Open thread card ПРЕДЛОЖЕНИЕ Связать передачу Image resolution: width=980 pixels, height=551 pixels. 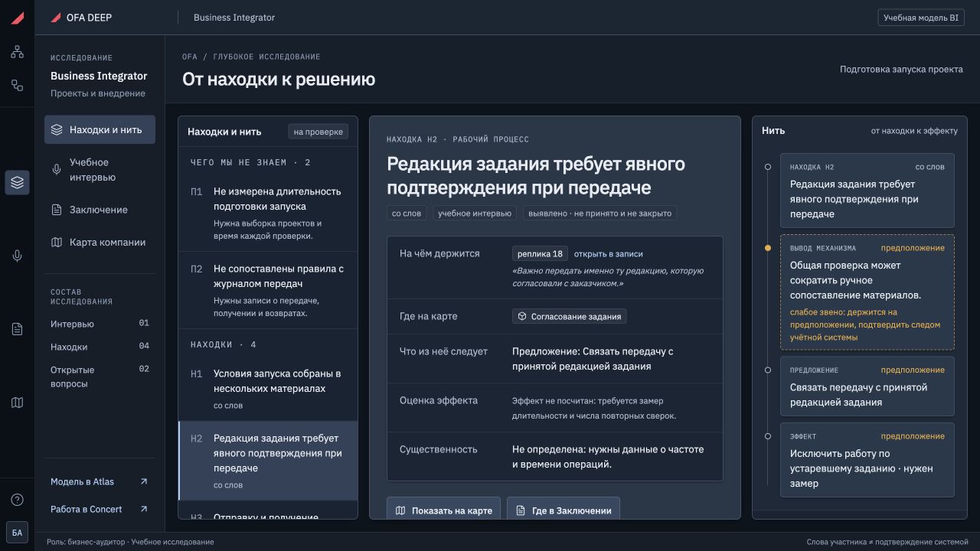point(867,386)
